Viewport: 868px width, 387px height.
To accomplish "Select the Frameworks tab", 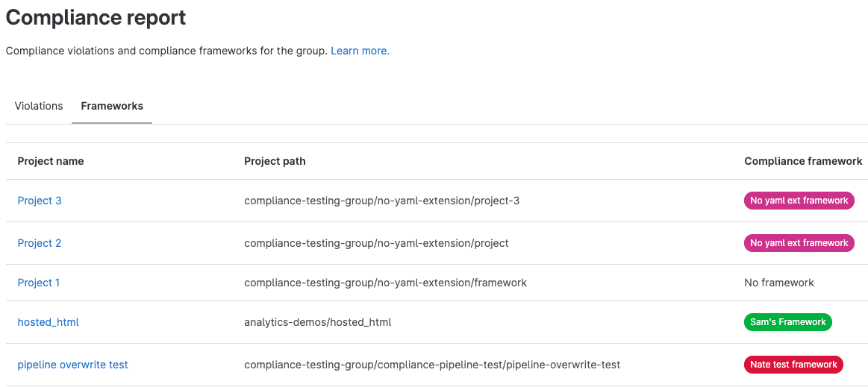I will pos(112,106).
